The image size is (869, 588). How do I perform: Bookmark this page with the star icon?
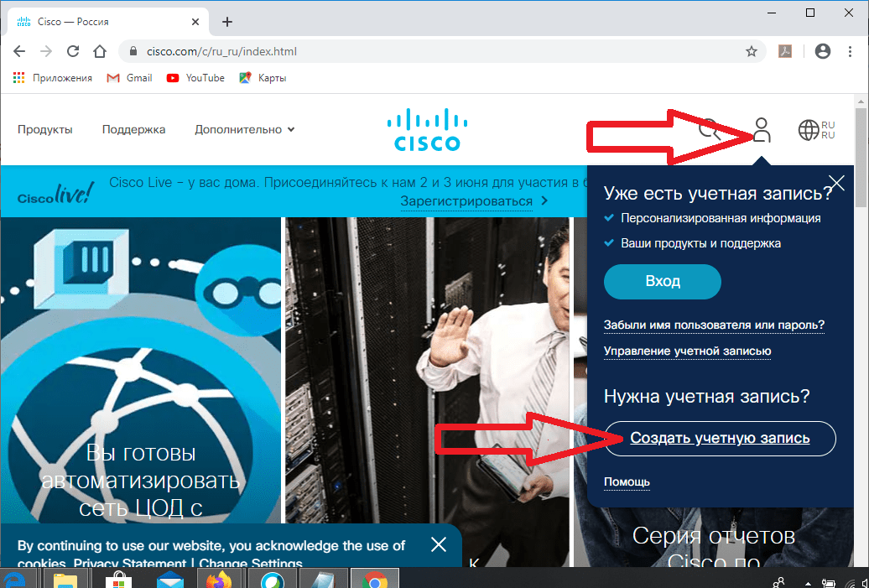tap(751, 51)
